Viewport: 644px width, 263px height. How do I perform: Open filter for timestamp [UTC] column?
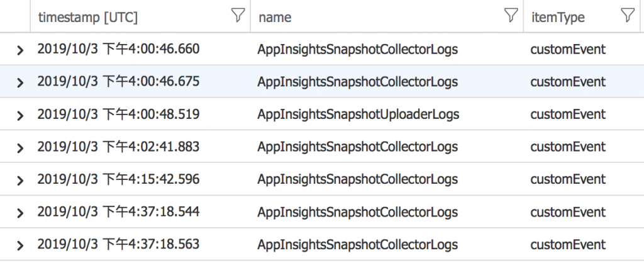tap(238, 15)
